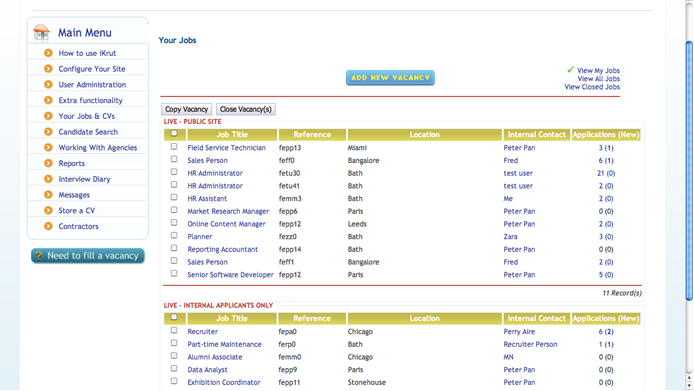Tick select-all checkbox in Live Public Site header
The image size is (694, 391).
(174, 133)
